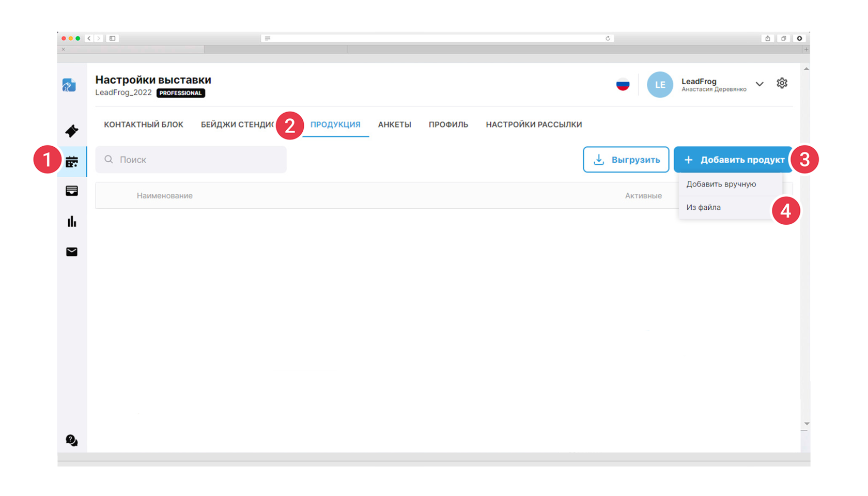Image resolution: width=868 pixels, height=496 pixels.
Task: Click the browser downloads icon
Action: [799, 38]
